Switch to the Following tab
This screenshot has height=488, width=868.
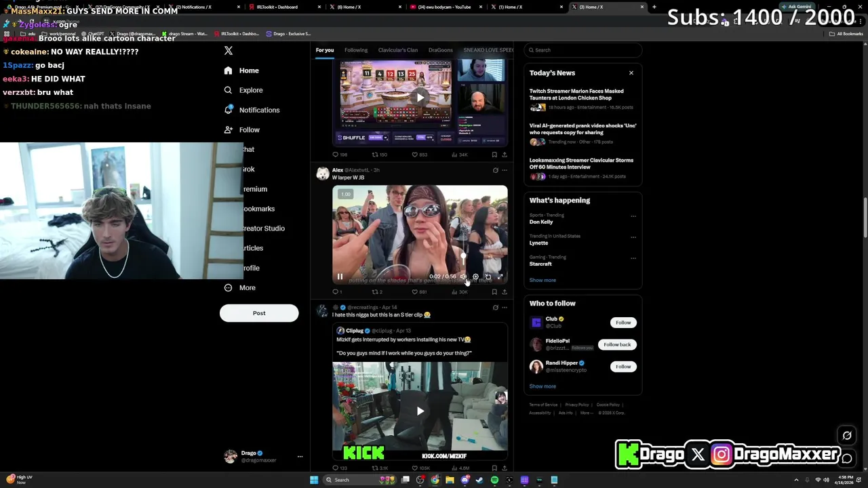(x=356, y=50)
